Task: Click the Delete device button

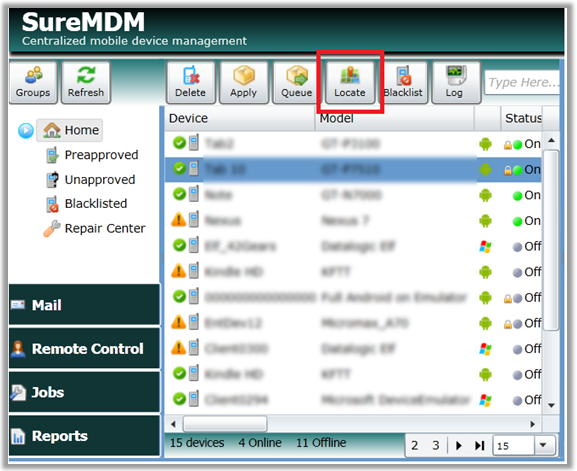Action: [x=191, y=82]
